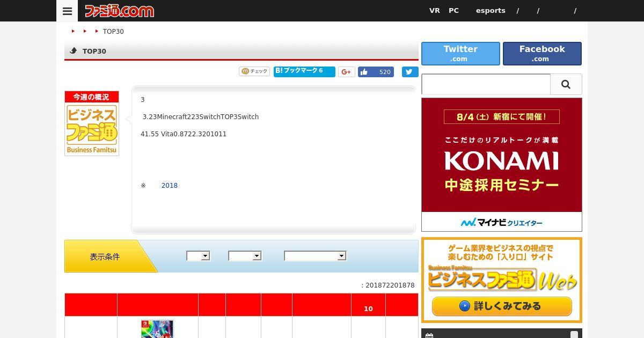The width and height of the screenshot is (644, 338).
Task: Click the play button in Business Famitsu Web banner
Action: (465, 306)
